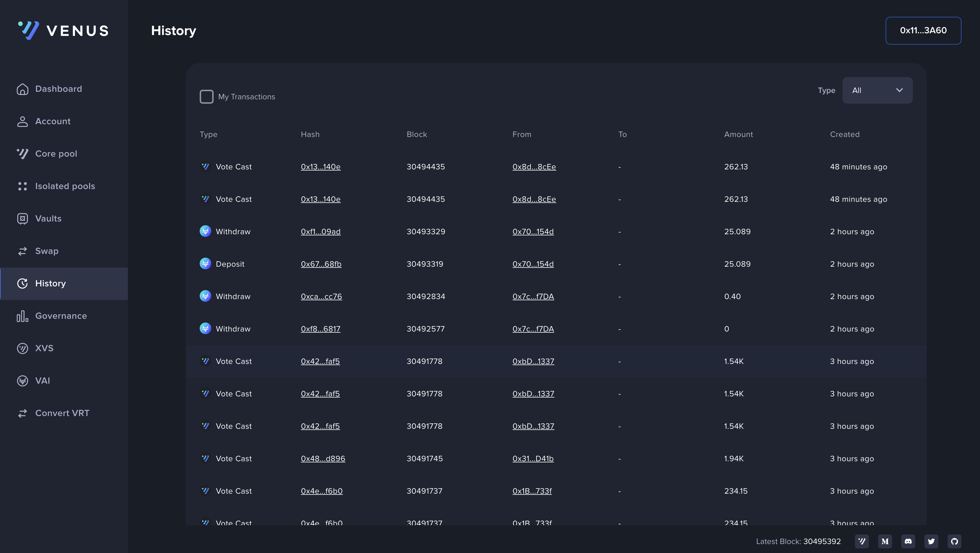Click the Venus icon in footer
Viewport: 980px width, 553px height.
point(862,541)
